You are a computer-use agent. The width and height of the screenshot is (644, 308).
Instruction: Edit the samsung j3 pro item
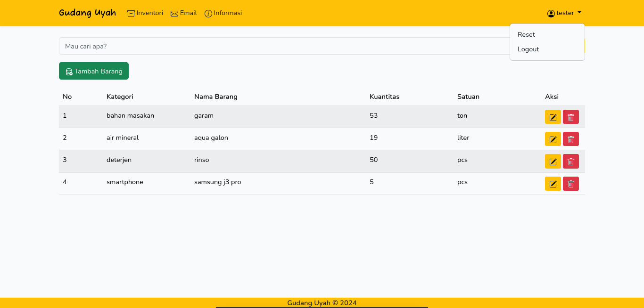pyautogui.click(x=553, y=184)
